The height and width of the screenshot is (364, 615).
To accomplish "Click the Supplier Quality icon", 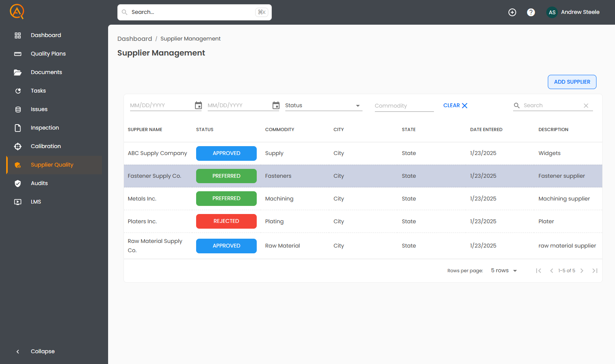I will [x=18, y=165].
